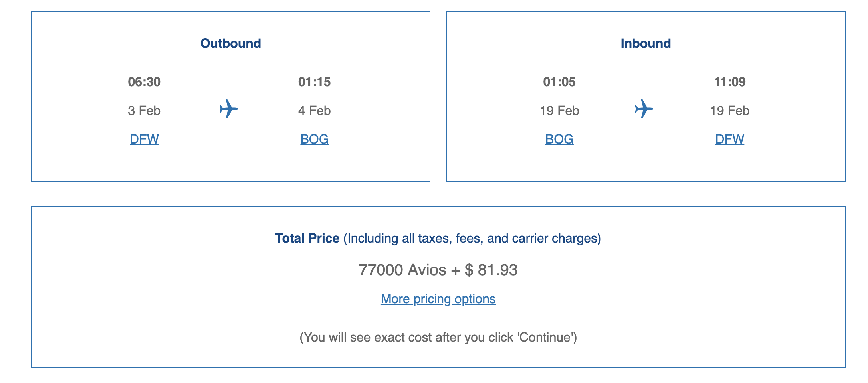Click the inbound departure time 01:05

tap(559, 82)
